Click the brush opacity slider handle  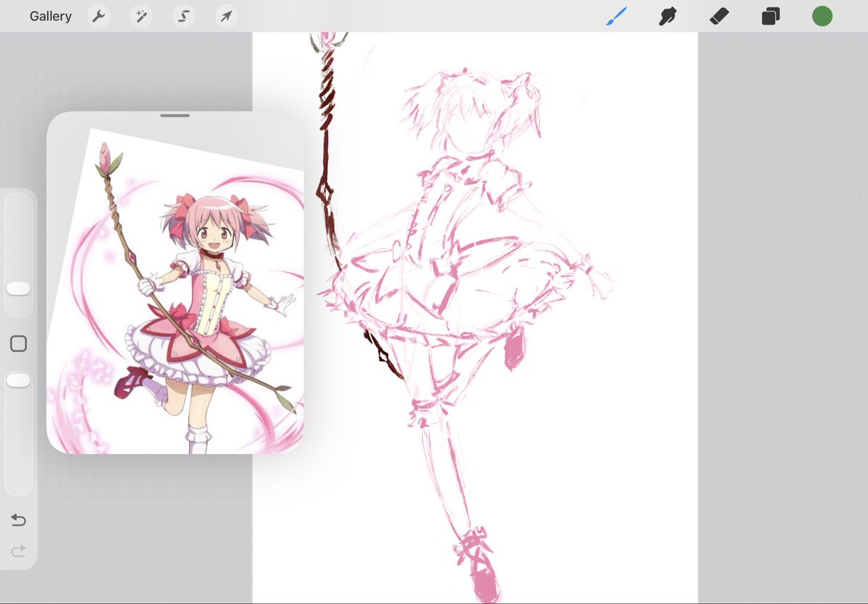pyautogui.click(x=18, y=380)
